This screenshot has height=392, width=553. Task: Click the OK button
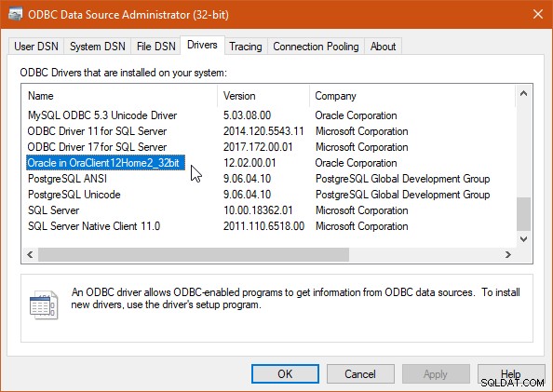click(x=285, y=374)
